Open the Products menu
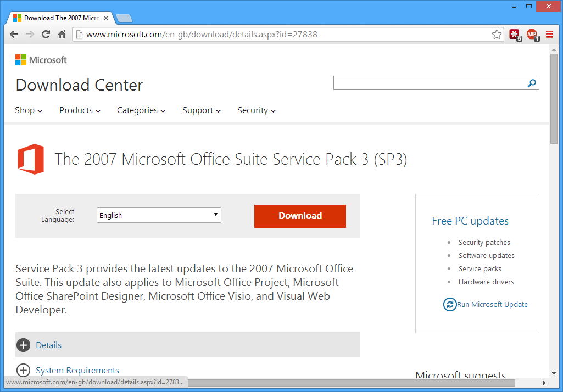The image size is (563, 392). 80,110
